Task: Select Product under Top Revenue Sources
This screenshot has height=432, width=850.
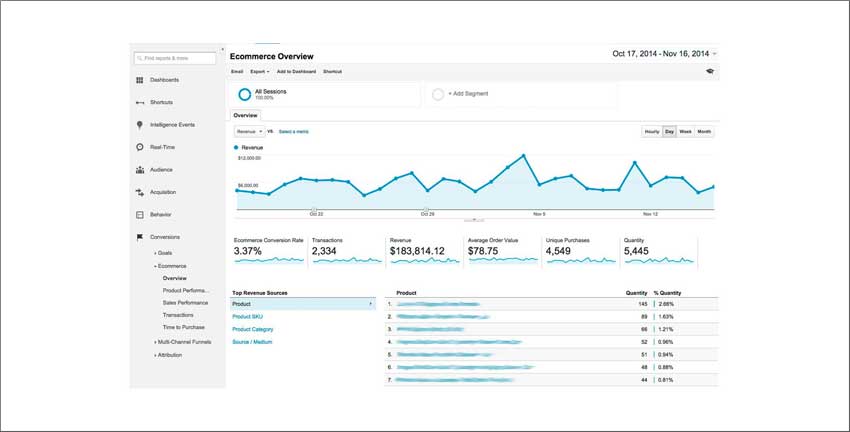Action: [x=302, y=304]
